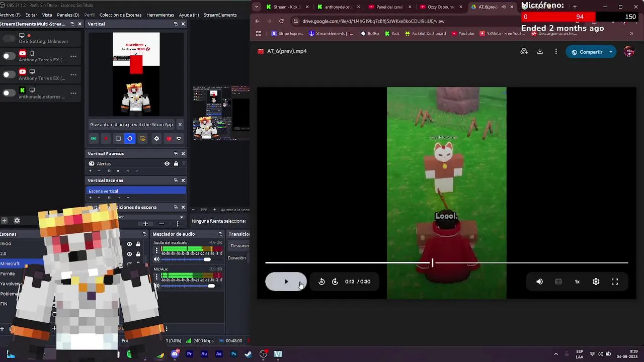Mute Audio del escritorio speaker icon
Viewport: 644px width, 362px height.
[156, 259]
